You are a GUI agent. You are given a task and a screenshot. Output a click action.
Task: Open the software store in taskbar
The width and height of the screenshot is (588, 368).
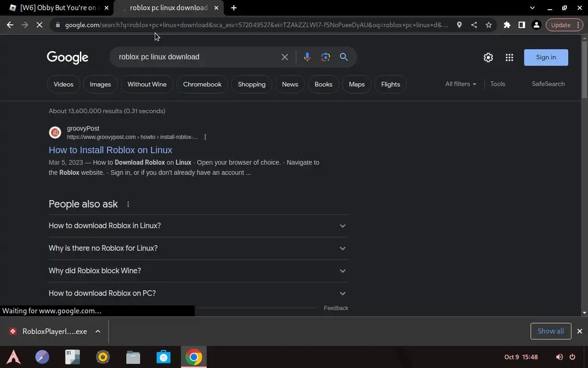(x=164, y=357)
